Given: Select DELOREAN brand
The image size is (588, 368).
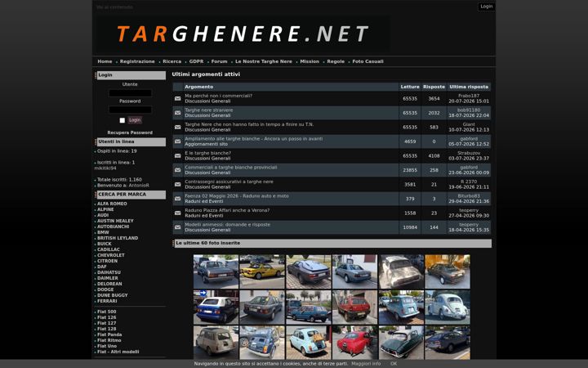Looking at the screenshot, I should [x=109, y=284].
